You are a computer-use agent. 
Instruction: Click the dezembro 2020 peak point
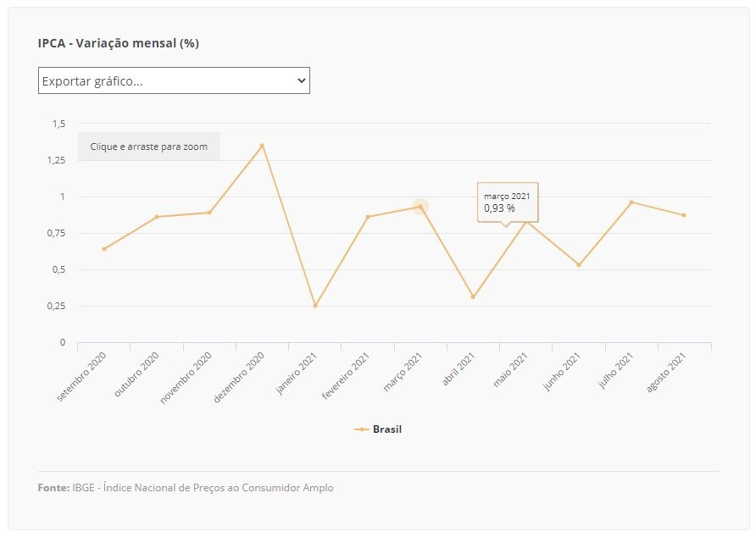262,146
